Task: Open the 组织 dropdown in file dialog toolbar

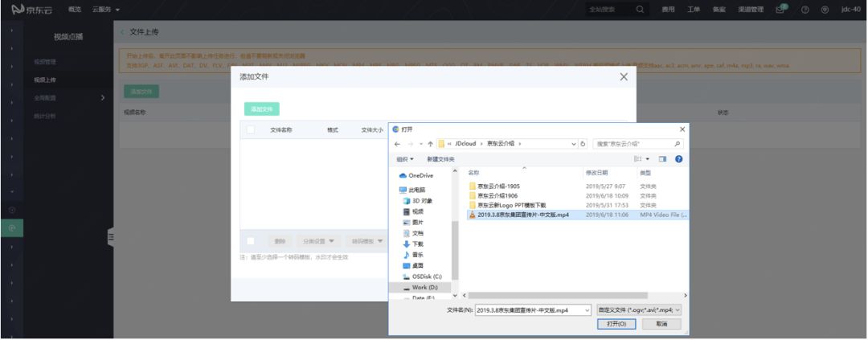Action: tap(404, 159)
